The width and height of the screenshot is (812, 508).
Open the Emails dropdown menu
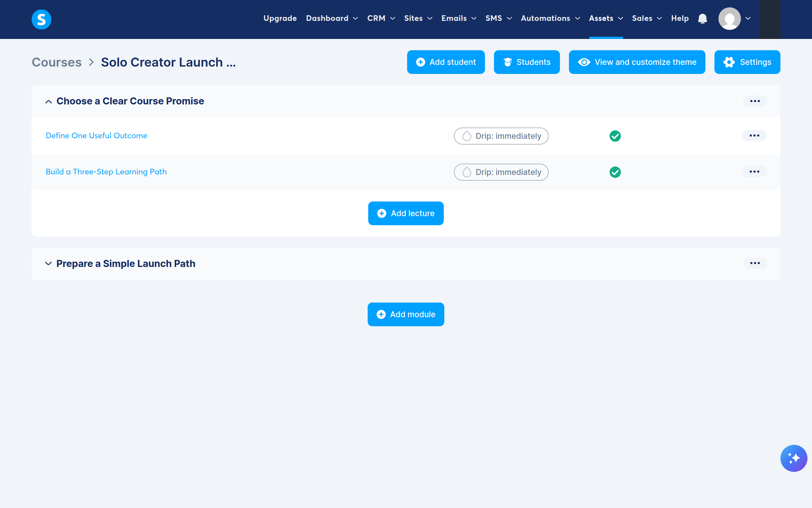click(x=459, y=18)
